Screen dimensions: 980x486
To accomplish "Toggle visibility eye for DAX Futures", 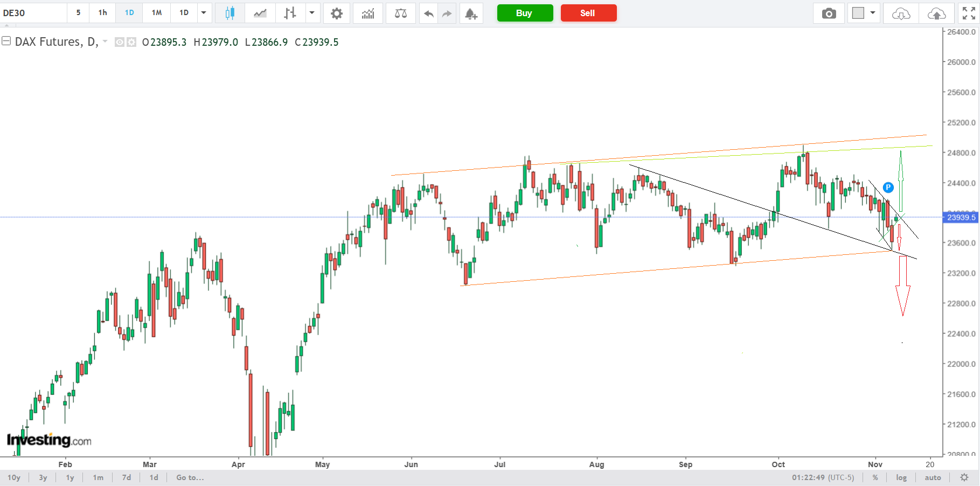I will (120, 42).
